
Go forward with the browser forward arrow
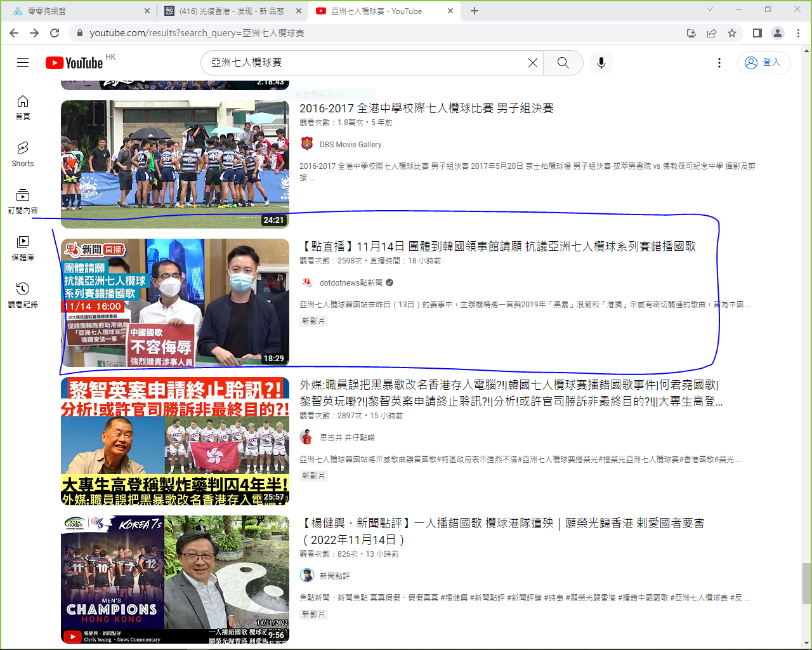[x=34, y=33]
